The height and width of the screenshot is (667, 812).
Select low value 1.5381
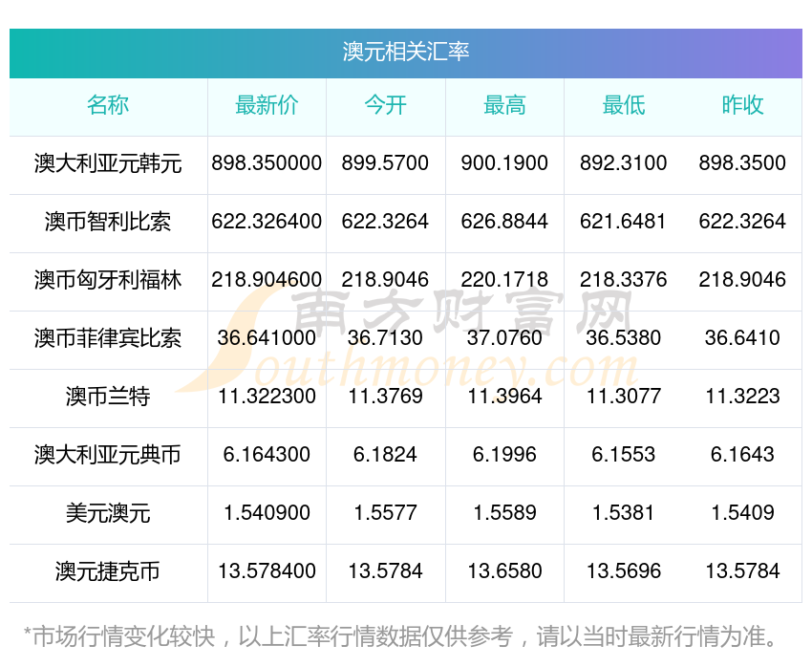(x=624, y=513)
